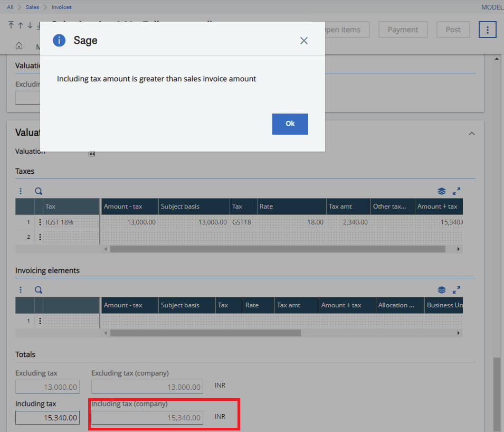Collapse the Valuation section chevron
Viewport: 504px width, 432px height.
[471, 134]
